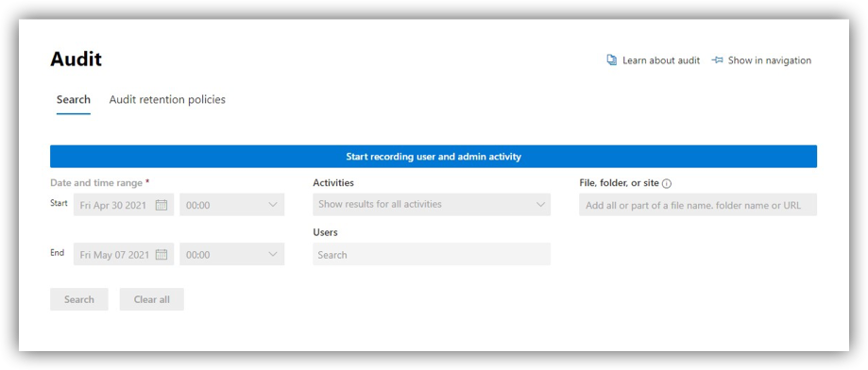The height and width of the screenshot is (370, 868).
Task: Click the File, folder, or site label
Action: [619, 183]
